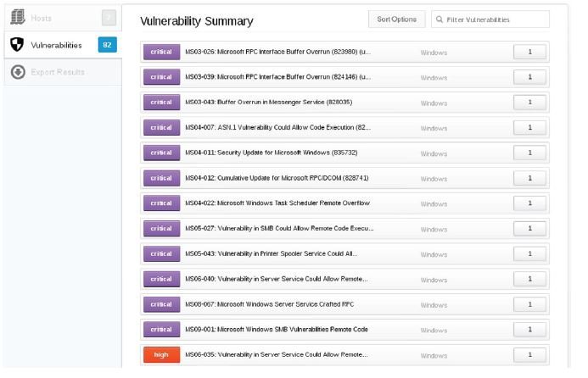Viewport: 588px width, 378px height.
Task: Click the magnifier icon in filter box
Action: (x=440, y=19)
